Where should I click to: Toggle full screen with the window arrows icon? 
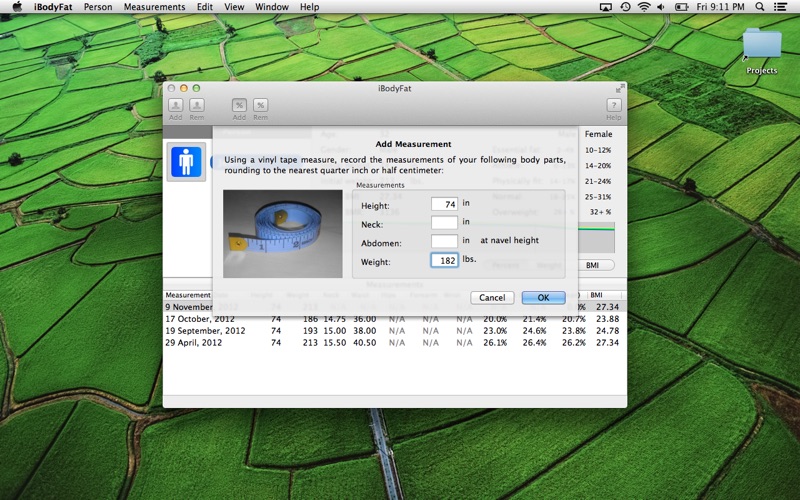click(x=619, y=88)
